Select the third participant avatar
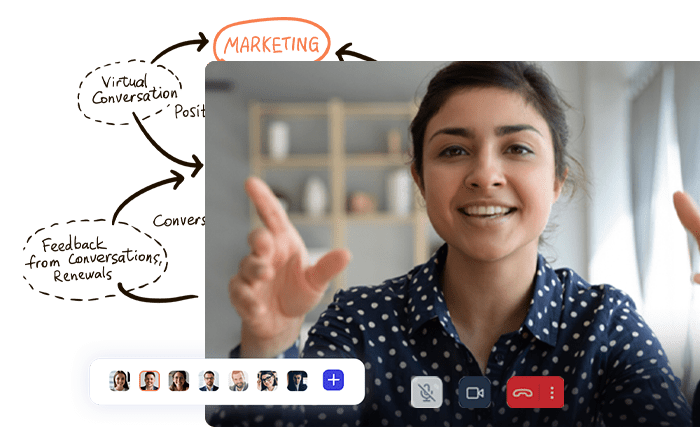The image size is (700, 437). (179, 380)
